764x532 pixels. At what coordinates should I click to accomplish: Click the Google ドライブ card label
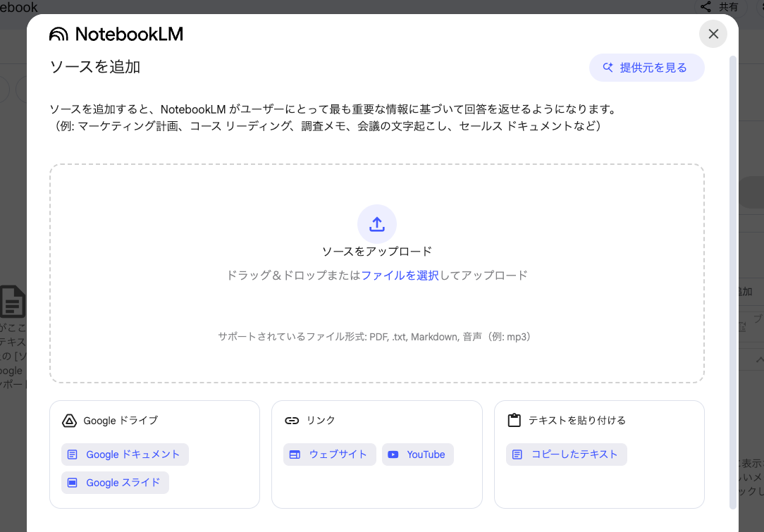pos(121,421)
